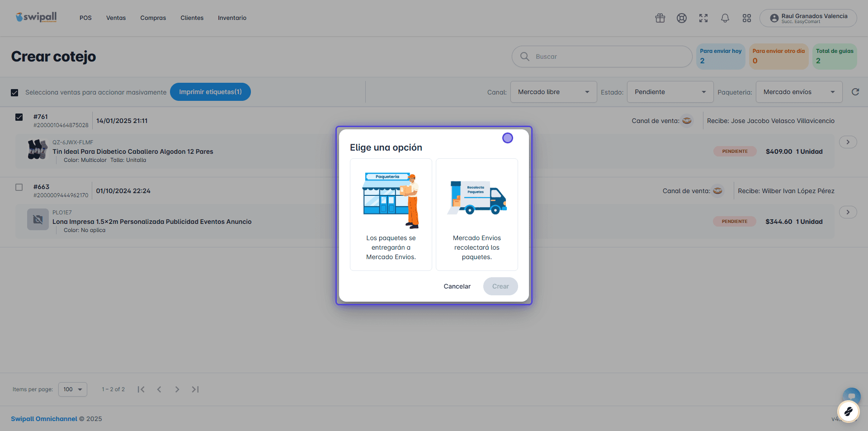Open the Canal dropdown showing Mercado libre
The image size is (868, 431).
coord(553,92)
